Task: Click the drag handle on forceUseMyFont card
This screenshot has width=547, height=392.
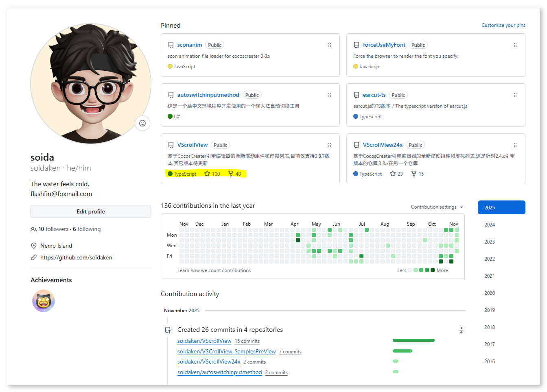Action: pyautogui.click(x=515, y=45)
